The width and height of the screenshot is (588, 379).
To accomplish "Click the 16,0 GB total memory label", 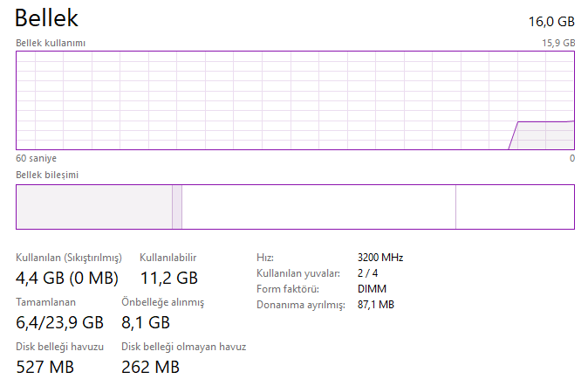I will (551, 20).
